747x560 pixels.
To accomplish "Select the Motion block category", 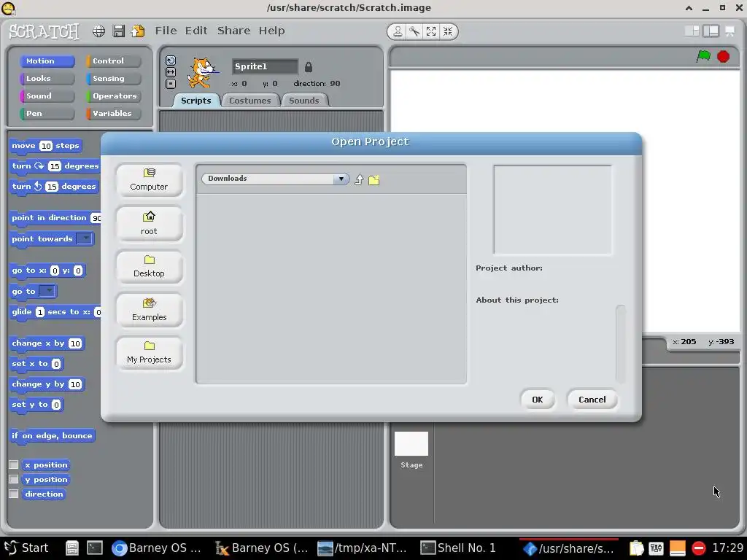I will coord(47,61).
